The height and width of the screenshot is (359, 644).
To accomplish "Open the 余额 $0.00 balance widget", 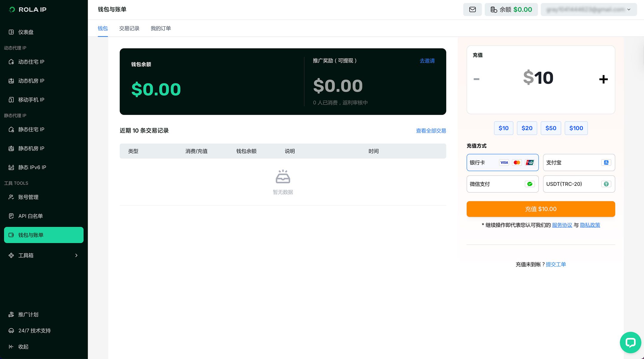I will tap(511, 10).
